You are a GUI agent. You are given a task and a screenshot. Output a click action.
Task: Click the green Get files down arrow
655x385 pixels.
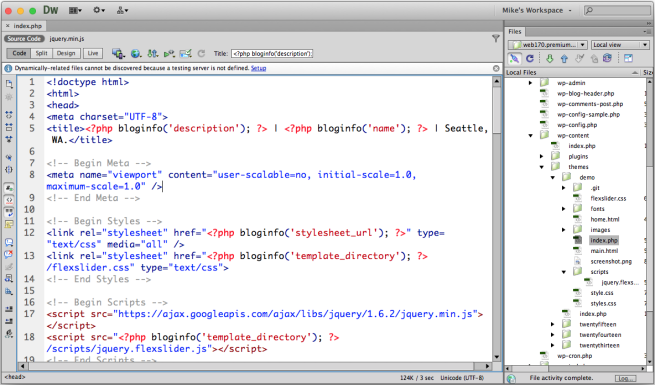pyautogui.click(x=549, y=58)
